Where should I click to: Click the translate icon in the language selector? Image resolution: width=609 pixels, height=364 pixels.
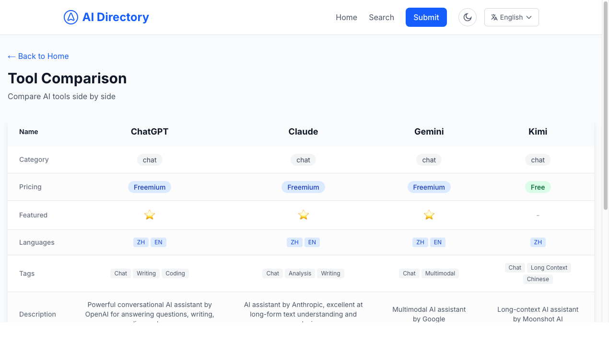click(494, 17)
